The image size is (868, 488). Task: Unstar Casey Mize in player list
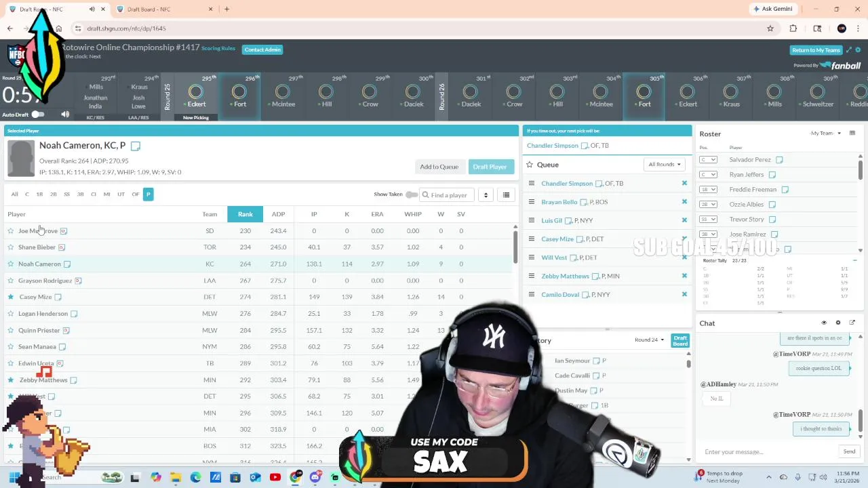pos(11,297)
